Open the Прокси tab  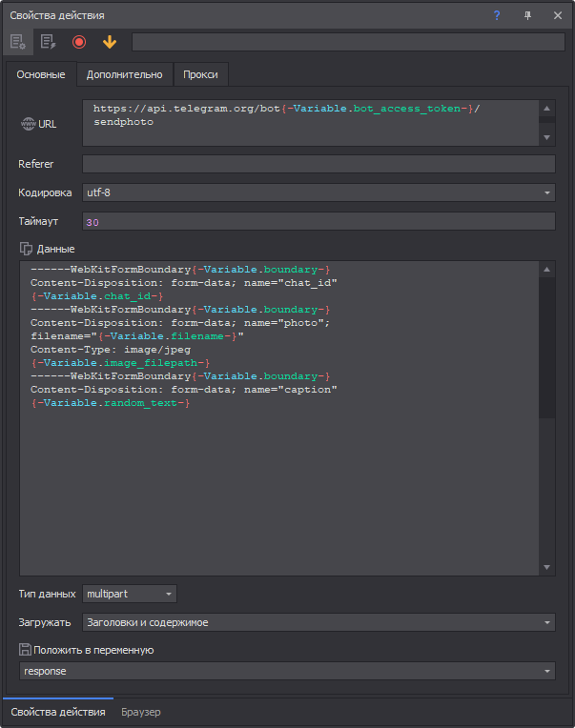tap(200, 74)
